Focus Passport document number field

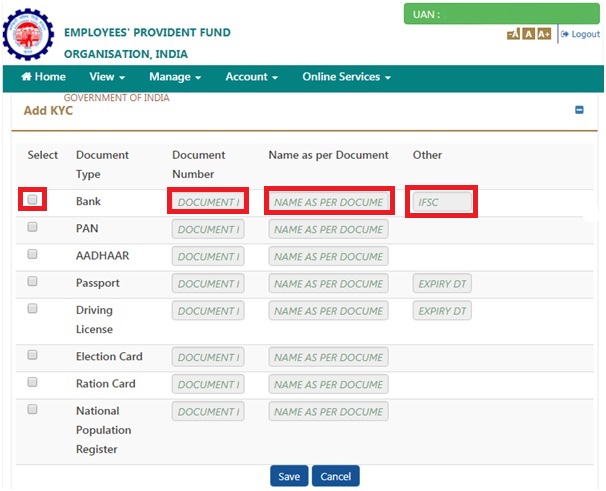coord(208,283)
